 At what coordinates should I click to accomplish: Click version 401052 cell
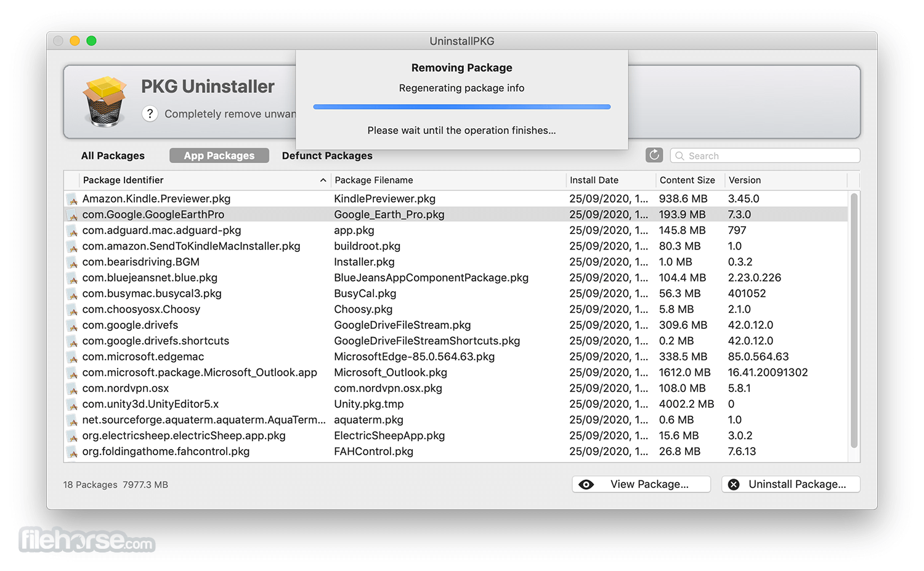747,294
